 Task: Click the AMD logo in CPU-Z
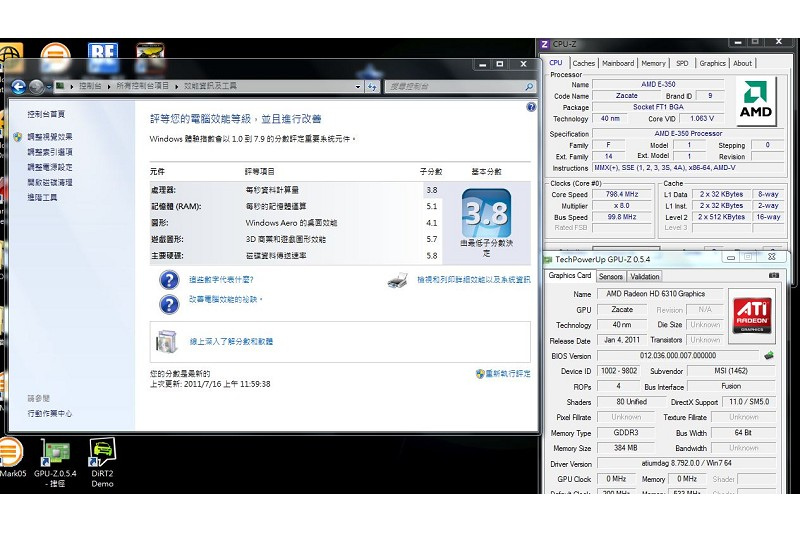click(x=756, y=101)
